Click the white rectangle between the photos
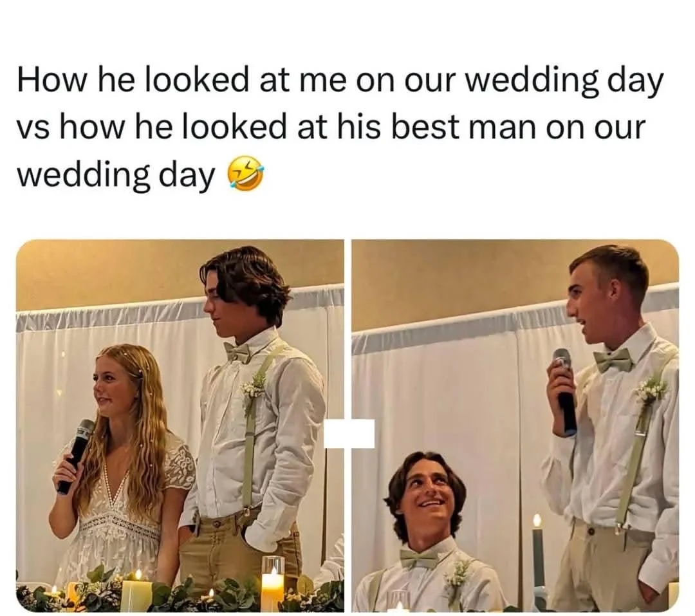This screenshot has height=616, width=695. [349, 433]
